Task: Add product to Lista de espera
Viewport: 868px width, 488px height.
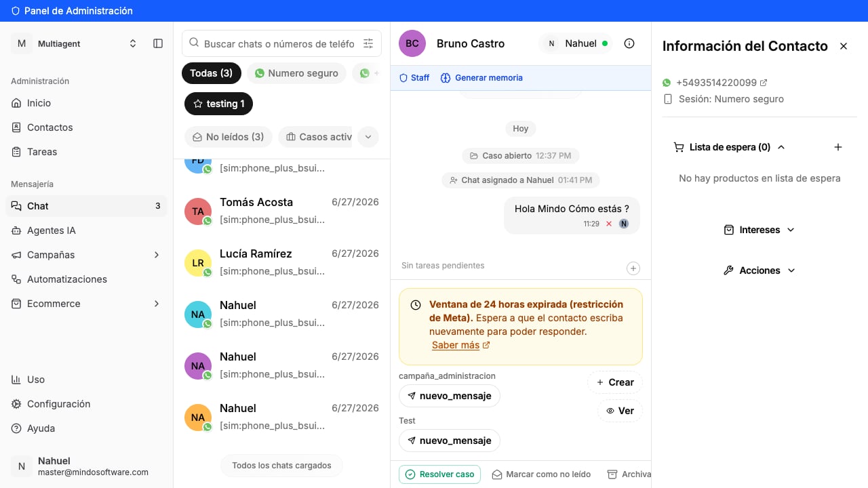Action: point(838,147)
